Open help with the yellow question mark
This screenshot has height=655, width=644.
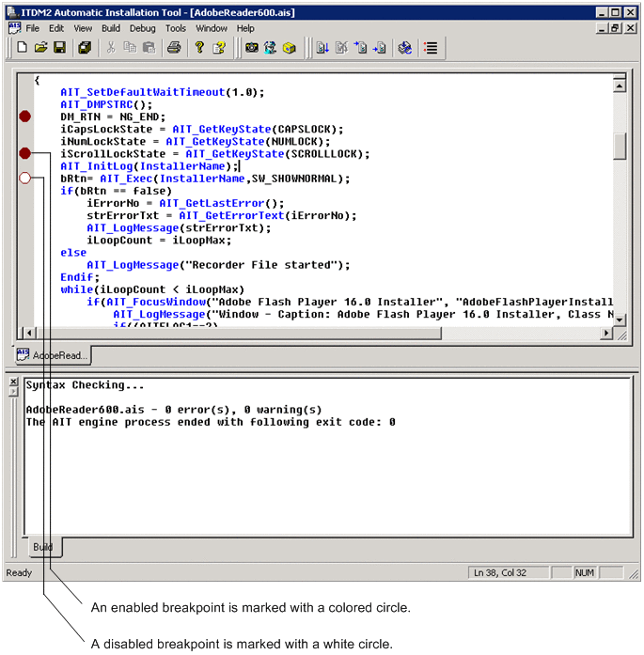click(199, 48)
